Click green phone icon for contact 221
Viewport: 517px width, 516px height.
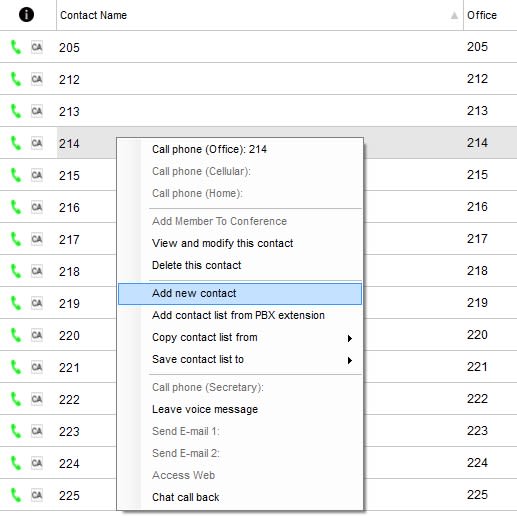click(x=16, y=367)
